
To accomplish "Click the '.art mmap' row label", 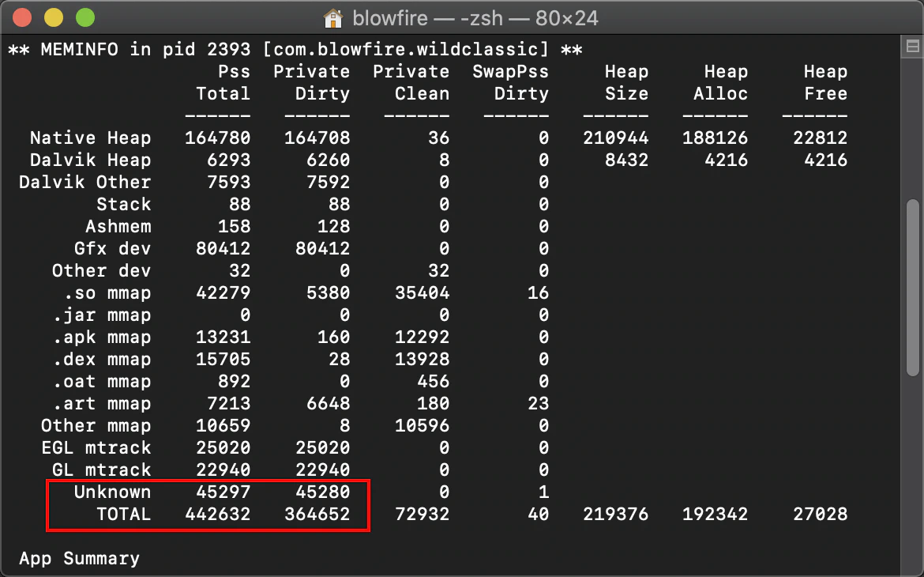I will tap(101, 403).
